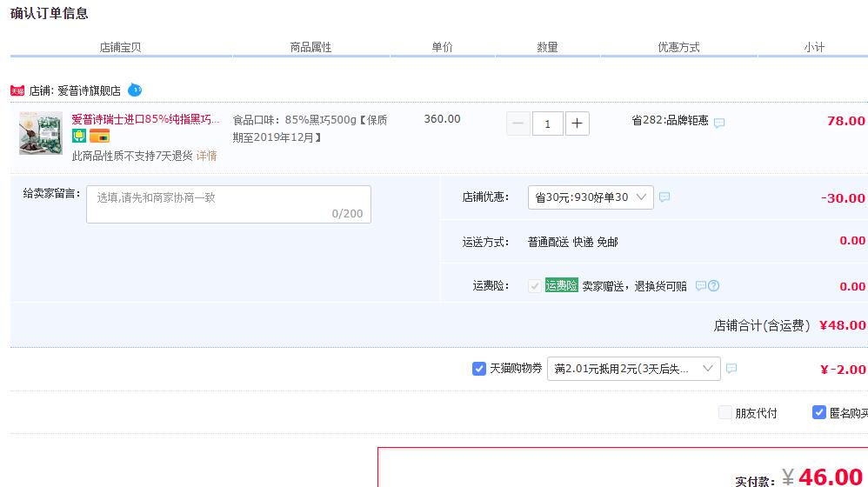
Task: Click the 小计 column header
Action: click(814, 48)
